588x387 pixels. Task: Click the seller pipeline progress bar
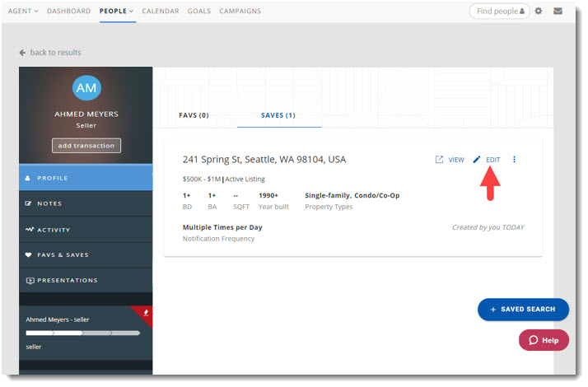tap(82, 333)
